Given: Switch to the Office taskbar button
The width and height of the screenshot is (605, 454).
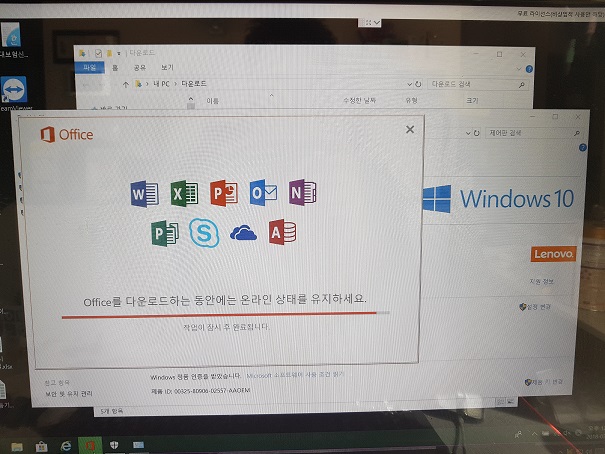Looking at the screenshot, I should click(90, 446).
